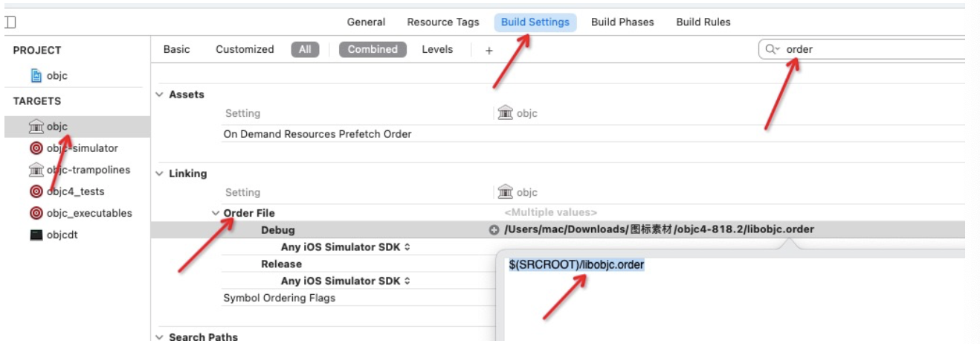The height and width of the screenshot is (344, 980).
Task: Enable the All settings filter
Action: [x=305, y=49]
